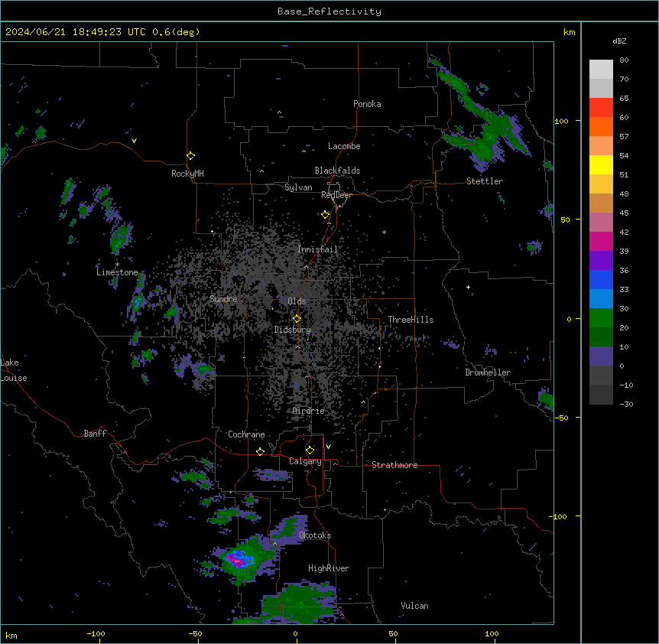Click the -30 value in the dBZ legend

click(x=626, y=404)
